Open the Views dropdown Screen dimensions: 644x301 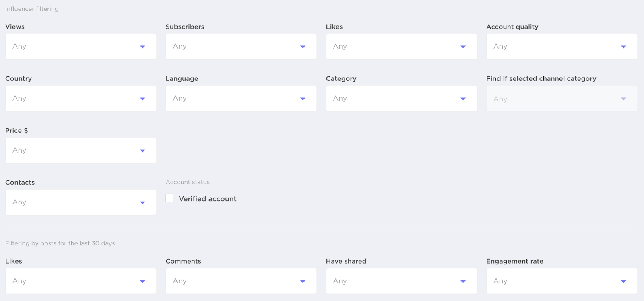click(81, 46)
